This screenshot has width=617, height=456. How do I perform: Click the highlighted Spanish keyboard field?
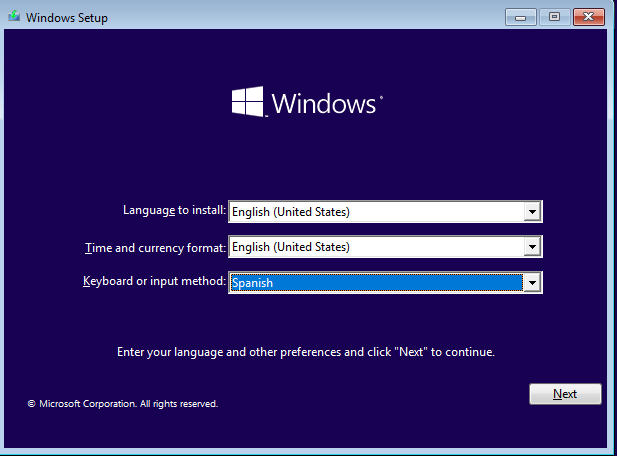pos(376,283)
